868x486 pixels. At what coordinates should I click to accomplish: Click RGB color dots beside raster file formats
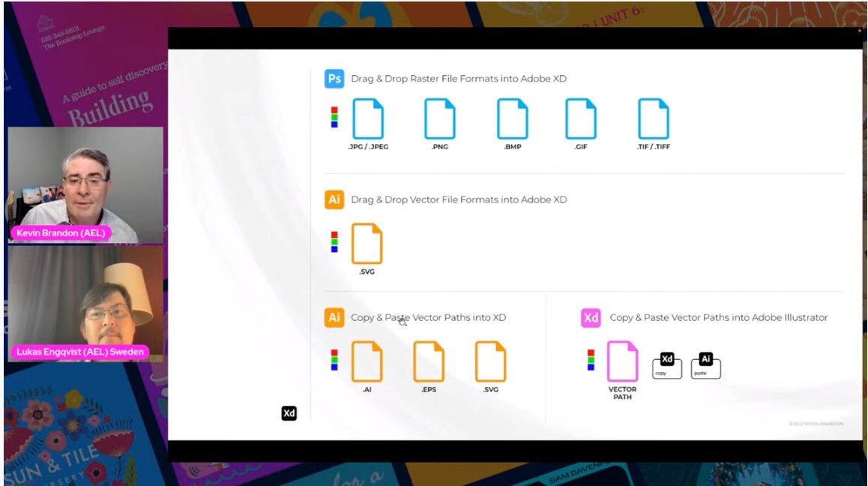pos(334,118)
